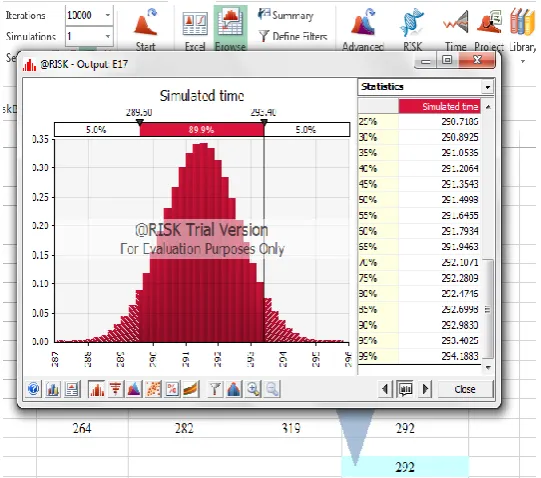Expand the Library menu arrow

coord(523,61)
